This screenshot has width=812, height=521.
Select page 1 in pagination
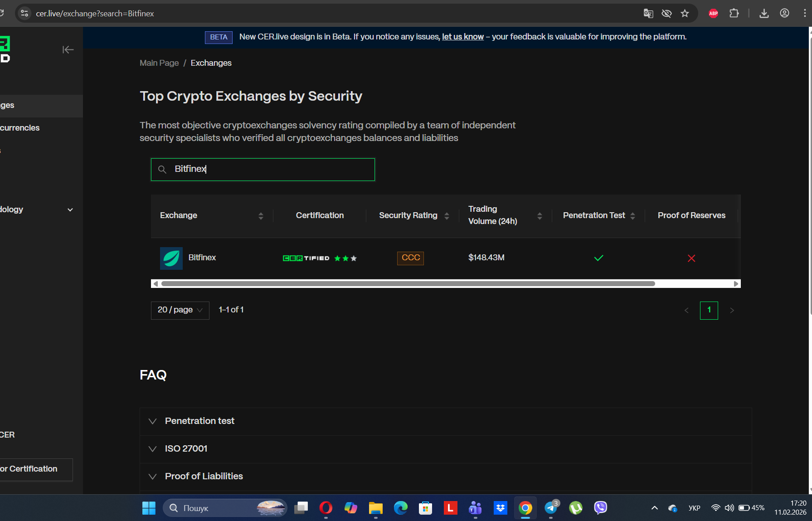709,311
